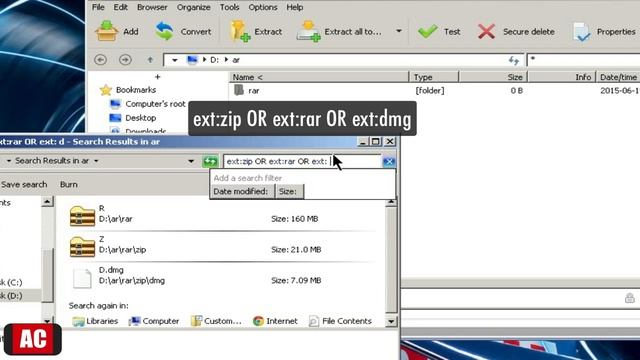
Task: Add the Date modified search filter
Action: coord(240,191)
